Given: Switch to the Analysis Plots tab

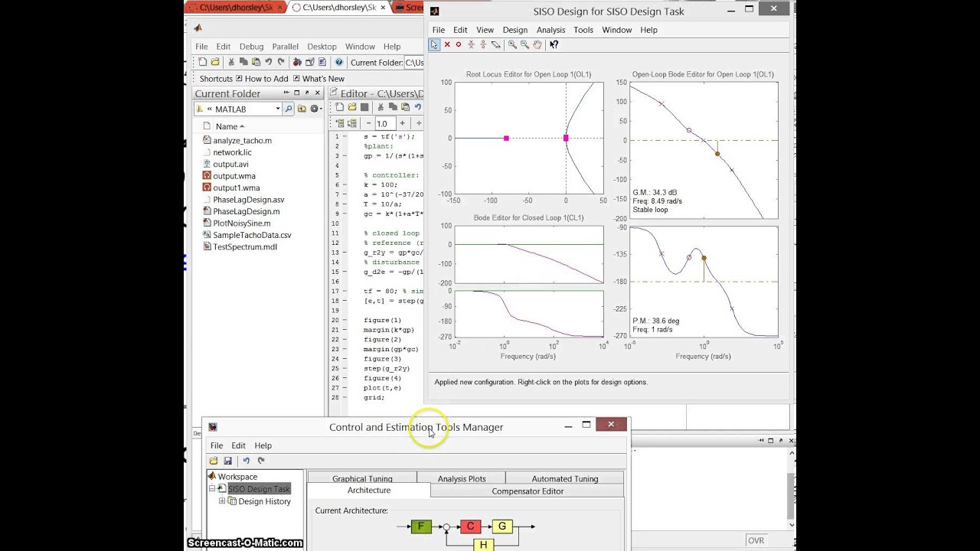Looking at the screenshot, I should 462,479.
